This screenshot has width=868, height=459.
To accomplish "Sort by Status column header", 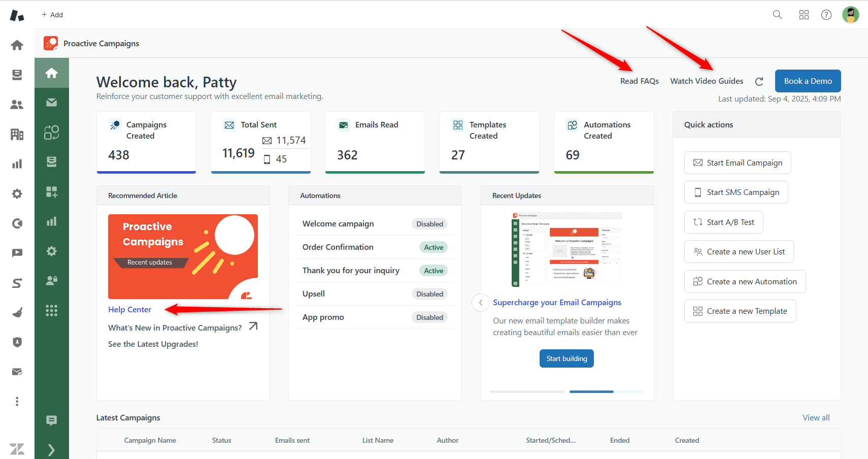I will point(221,441).
